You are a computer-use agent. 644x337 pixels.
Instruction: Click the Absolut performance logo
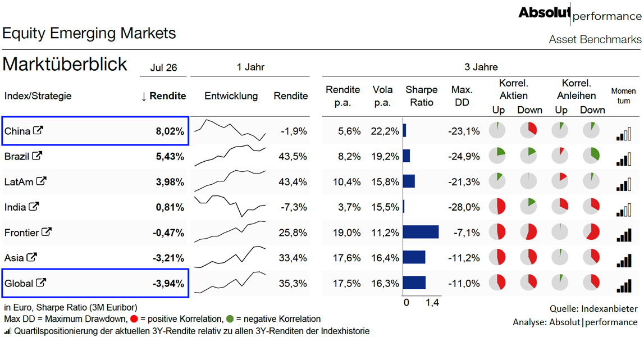click(579, 13)
